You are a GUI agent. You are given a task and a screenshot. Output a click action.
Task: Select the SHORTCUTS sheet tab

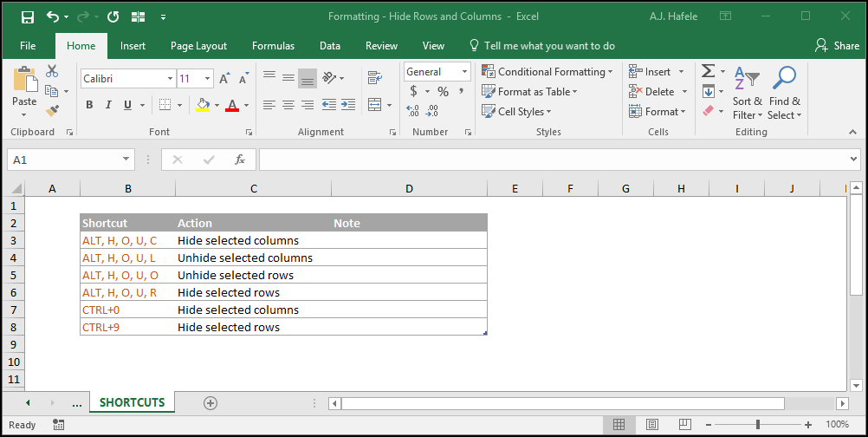click(x=132, y=402)
